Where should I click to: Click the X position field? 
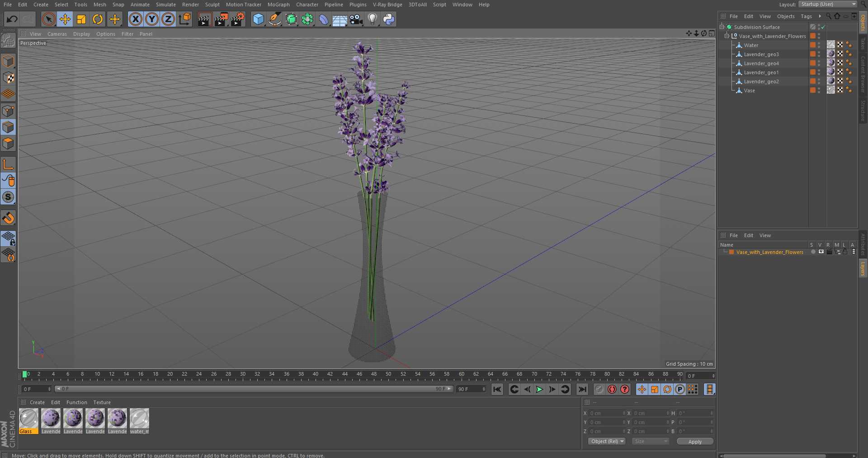(x=607, y=413)
